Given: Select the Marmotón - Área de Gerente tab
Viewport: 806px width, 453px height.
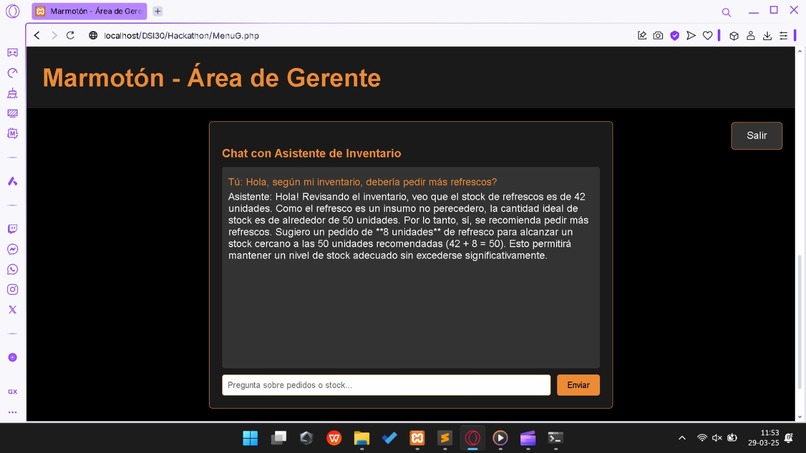Looking at the screenshot, I should point(89,11).
